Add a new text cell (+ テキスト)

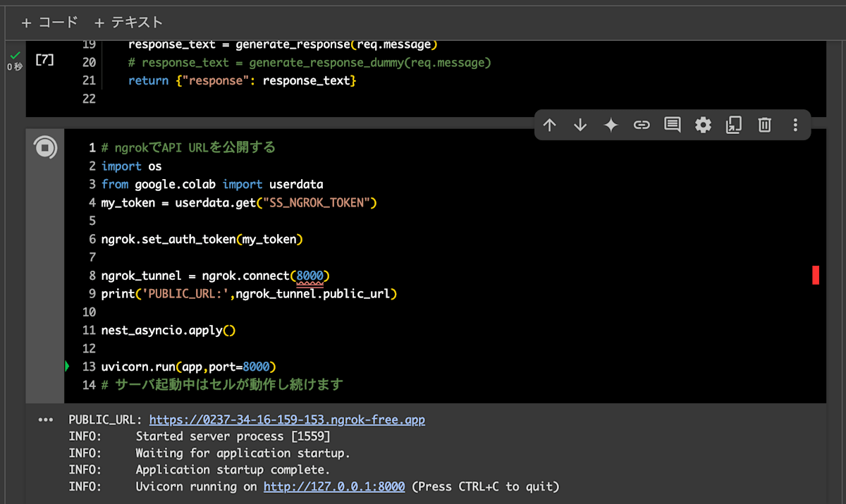128,23
